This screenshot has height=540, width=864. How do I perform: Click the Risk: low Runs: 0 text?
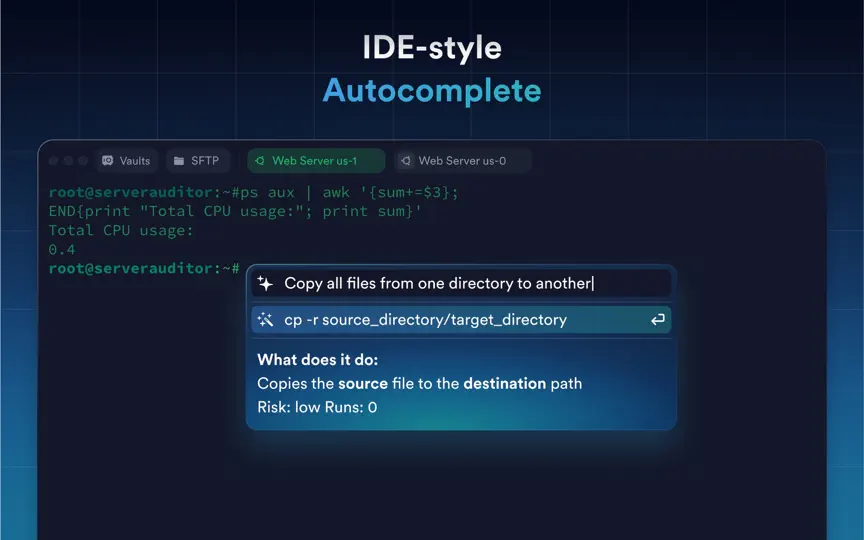[317, 407]
